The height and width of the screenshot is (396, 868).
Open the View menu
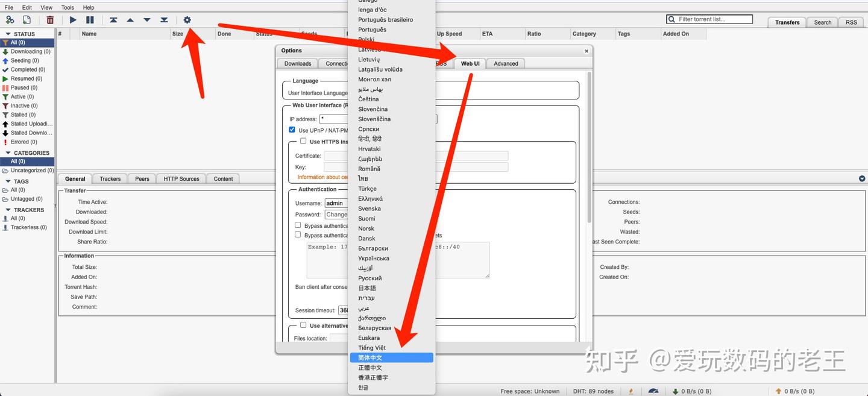click(46, 7)
